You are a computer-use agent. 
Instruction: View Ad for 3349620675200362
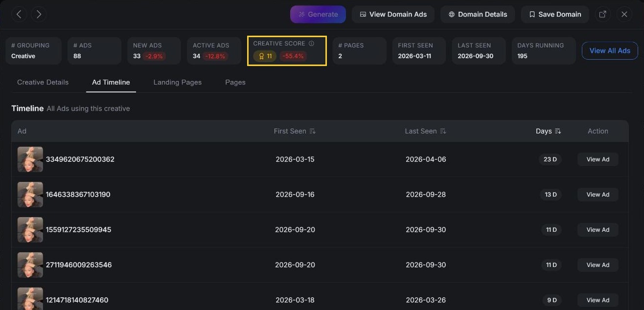coord(598,159)
